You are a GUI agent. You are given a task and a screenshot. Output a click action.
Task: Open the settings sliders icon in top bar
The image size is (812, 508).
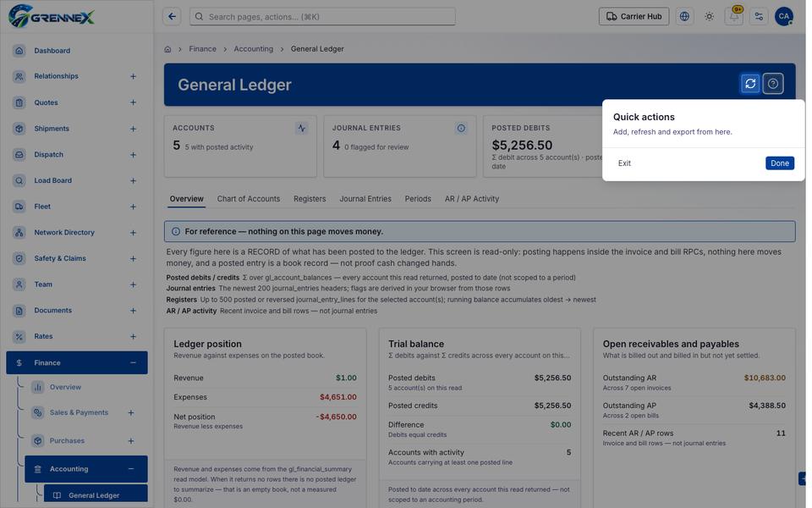click(759, 17)
